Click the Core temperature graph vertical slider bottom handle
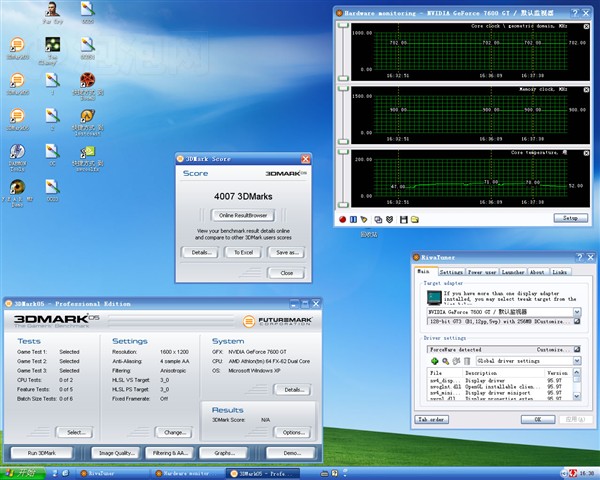This screenshot has height=480, width=600. click(343, 205)
